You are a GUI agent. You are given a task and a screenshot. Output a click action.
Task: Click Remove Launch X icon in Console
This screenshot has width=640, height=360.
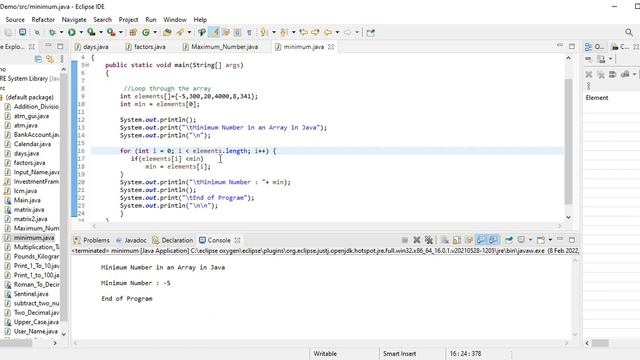click(x=417, y=240)
